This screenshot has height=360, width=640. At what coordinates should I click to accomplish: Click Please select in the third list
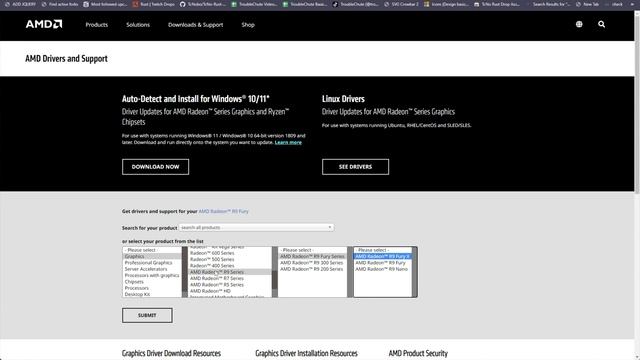click(x=312, y=250)
